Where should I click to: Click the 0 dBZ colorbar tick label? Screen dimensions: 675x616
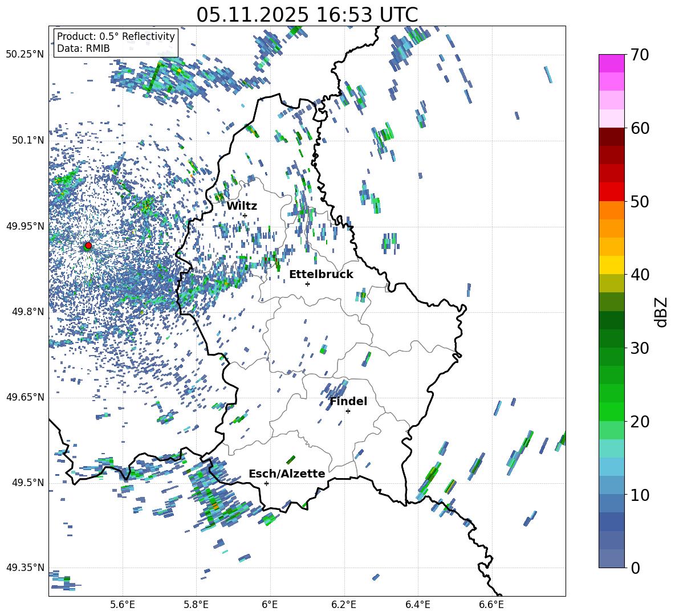[x=635, y=568]
